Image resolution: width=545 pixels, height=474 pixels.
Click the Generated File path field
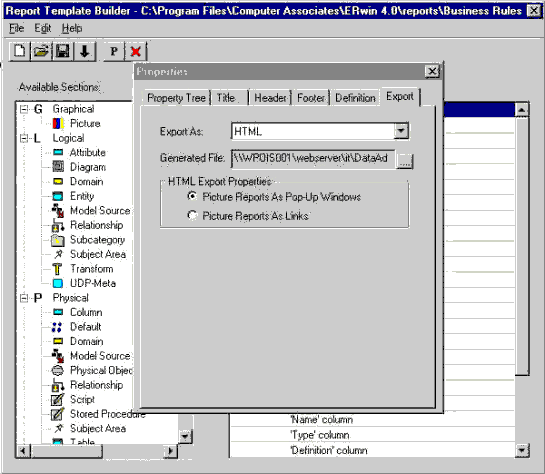[313, 159]
